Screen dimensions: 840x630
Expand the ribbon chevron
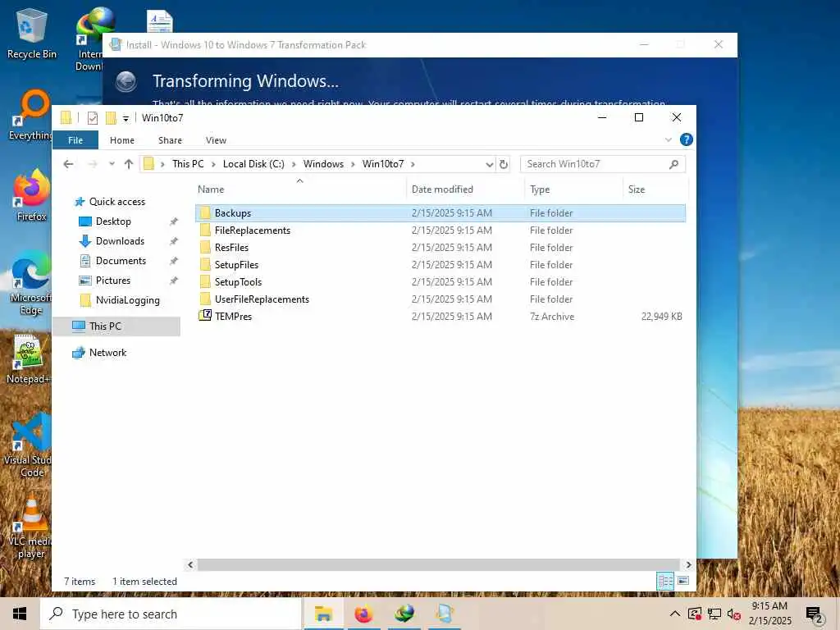point(668,139)
